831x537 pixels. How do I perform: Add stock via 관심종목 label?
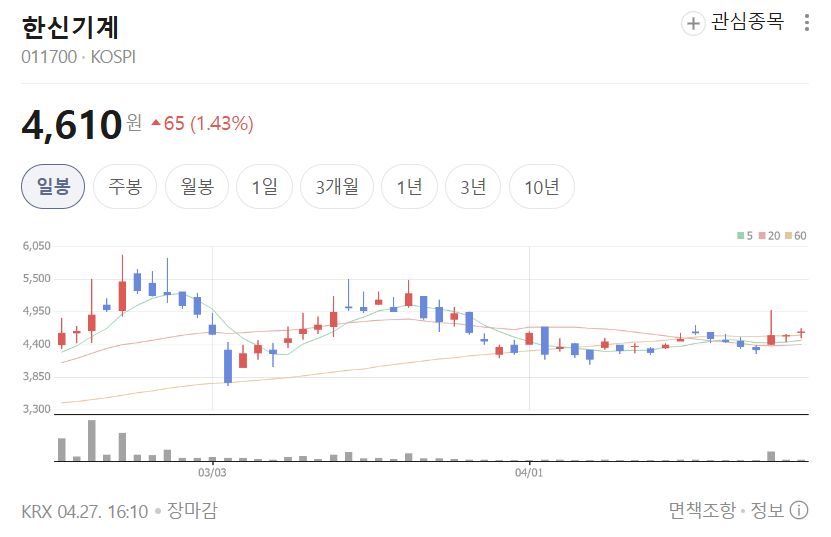[x=747, y=22]
